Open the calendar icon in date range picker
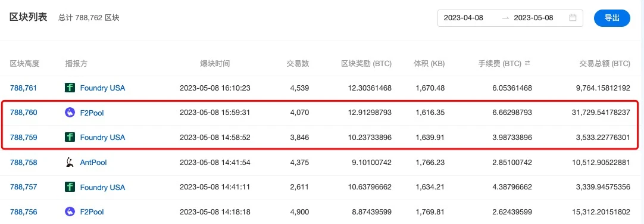The image size is (644, 224). click(x=573, y=18)
